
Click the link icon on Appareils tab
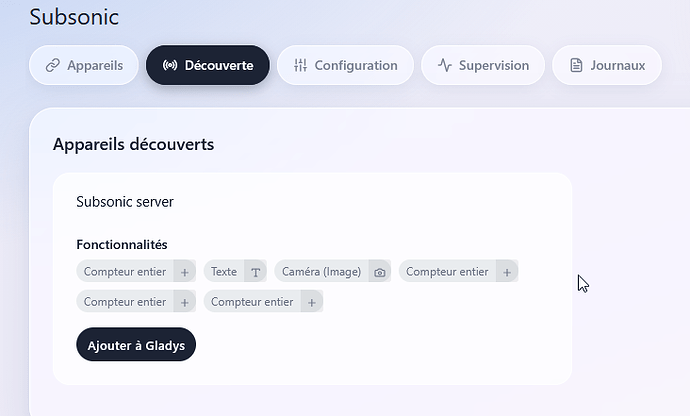pos(53,66)
